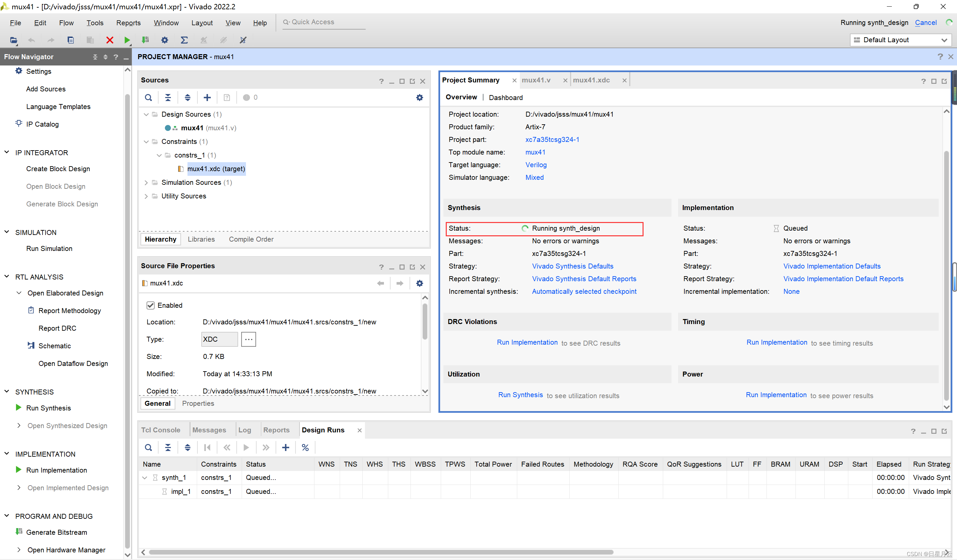Click the Generate Bitstream toolbar icon
This screenshot has height=560, width=957.
145,40
